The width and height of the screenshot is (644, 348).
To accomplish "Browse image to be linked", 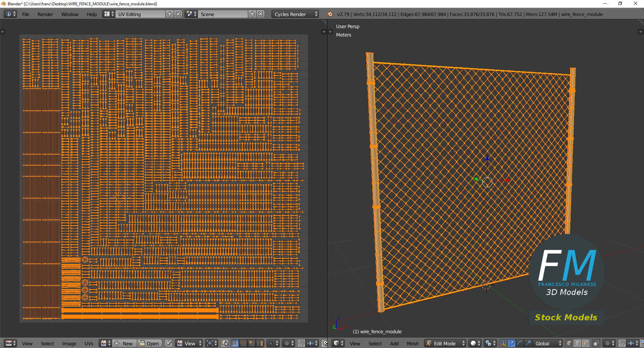I will pyautogui.click(x=105, y=343).
